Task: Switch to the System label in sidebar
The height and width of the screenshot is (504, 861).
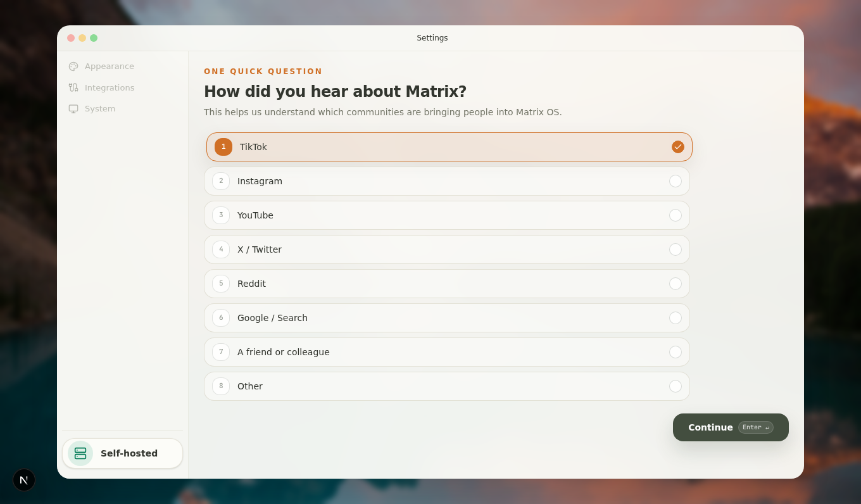Action: 100,109
